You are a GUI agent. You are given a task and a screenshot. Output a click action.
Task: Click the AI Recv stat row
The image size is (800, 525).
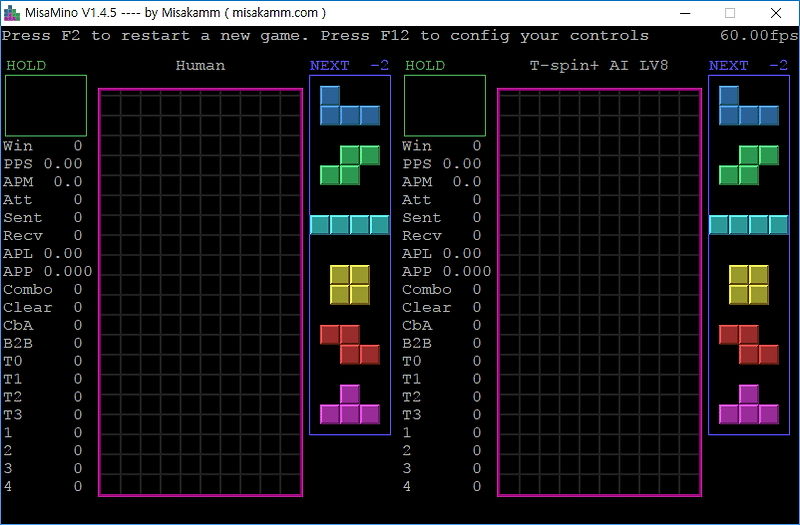tap(442, 236)
